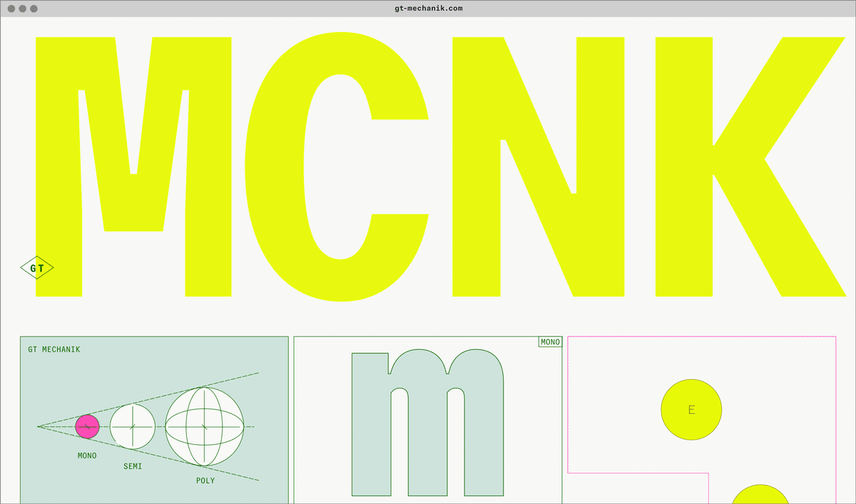Click the gt-mechanik.com address in title bar
856x504 pixels.
(428, 9)
